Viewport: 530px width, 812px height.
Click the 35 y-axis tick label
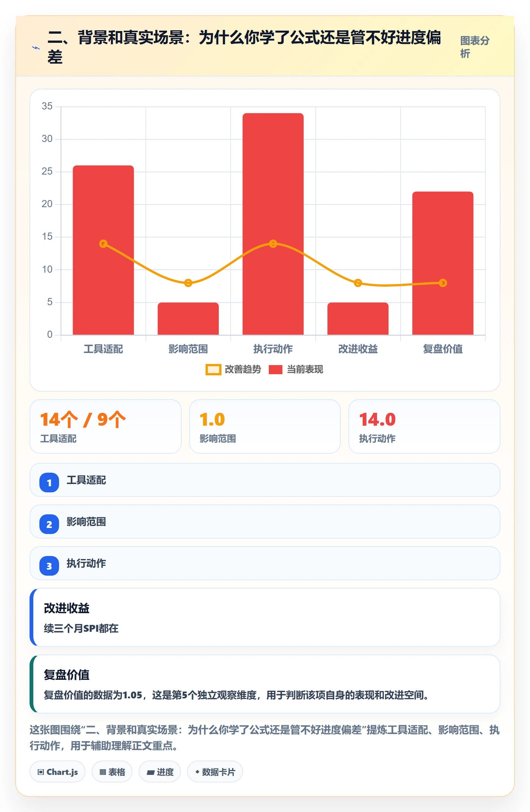(47, 106)
